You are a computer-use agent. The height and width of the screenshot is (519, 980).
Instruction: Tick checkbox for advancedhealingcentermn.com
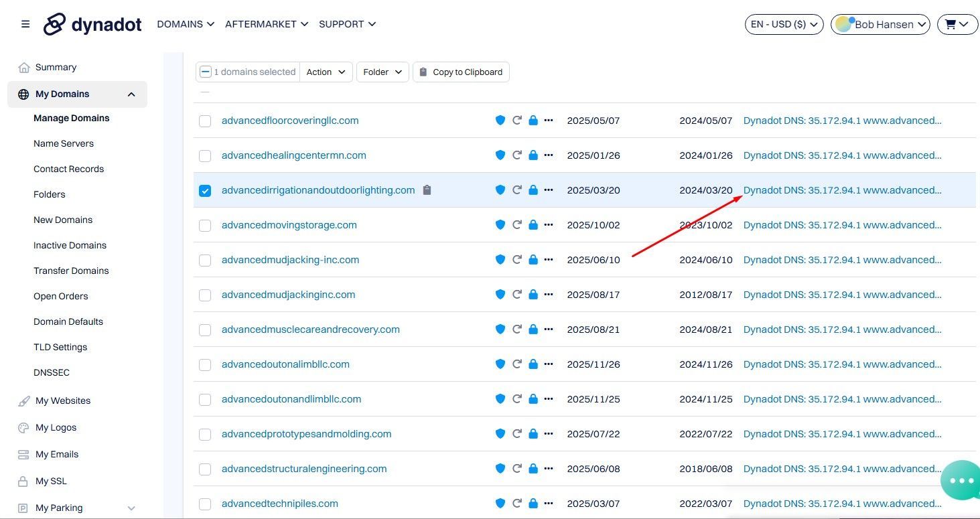[x=205, y=156]
